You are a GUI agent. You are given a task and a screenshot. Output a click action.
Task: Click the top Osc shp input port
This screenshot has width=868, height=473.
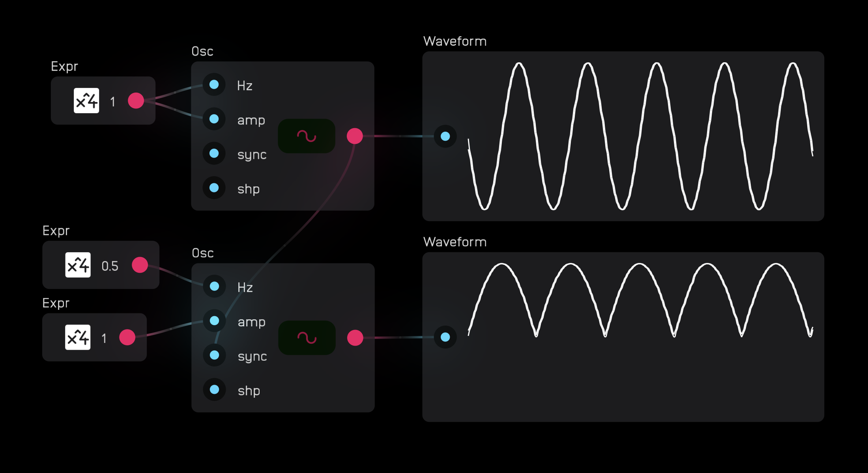click(214, 188)
